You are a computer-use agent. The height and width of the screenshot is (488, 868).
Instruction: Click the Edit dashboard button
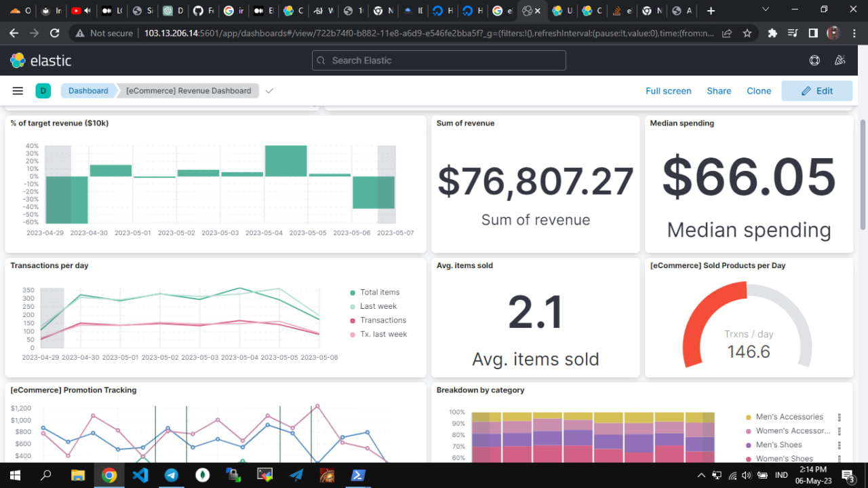tap(816, 91)
